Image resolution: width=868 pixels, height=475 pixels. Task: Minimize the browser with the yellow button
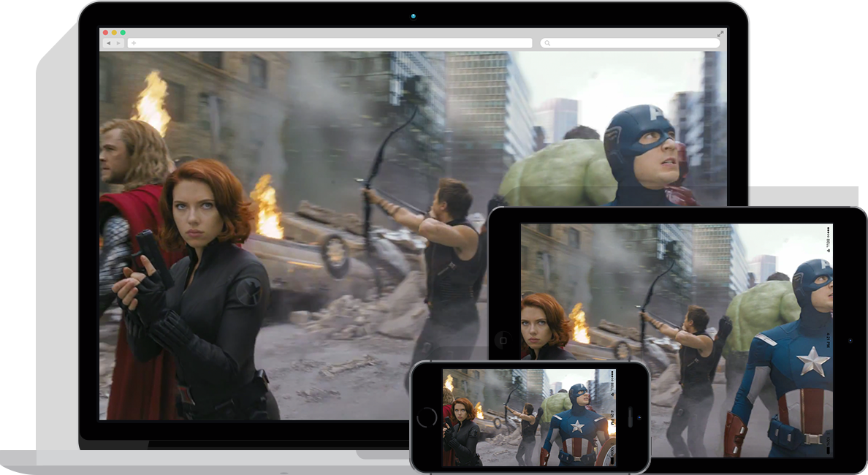point(114,33)
